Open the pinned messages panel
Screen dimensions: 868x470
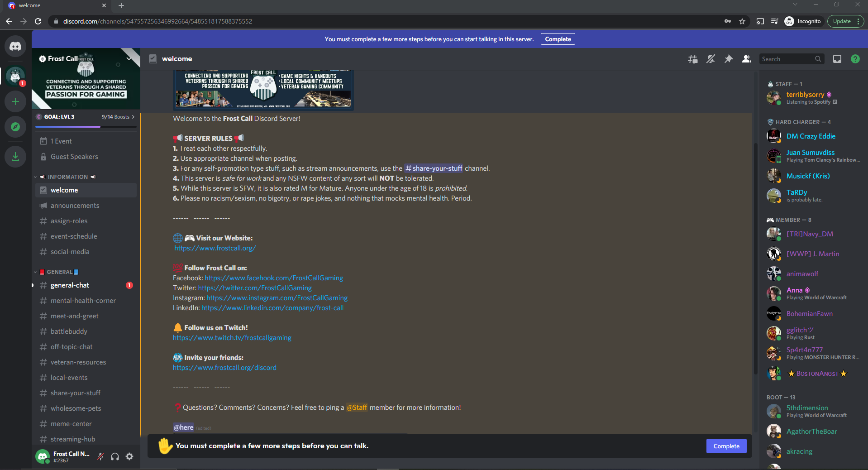(728, 59)
